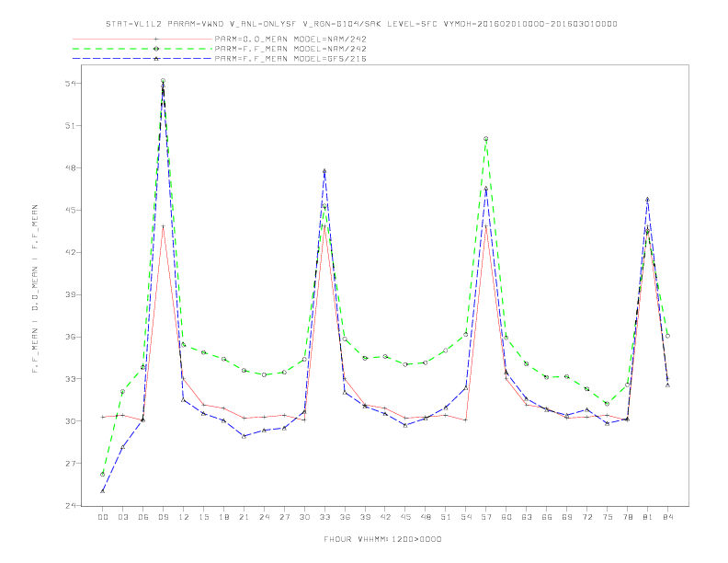Click y-axis tick label 36
728x563 pixels.
[71, 337]
